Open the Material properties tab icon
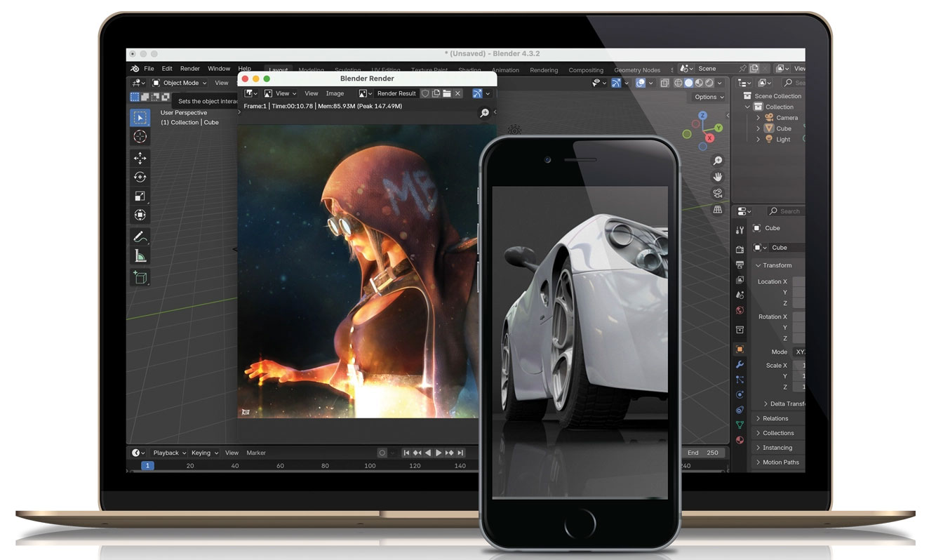The width and height of the screenshot is (929, 560). 740,440
